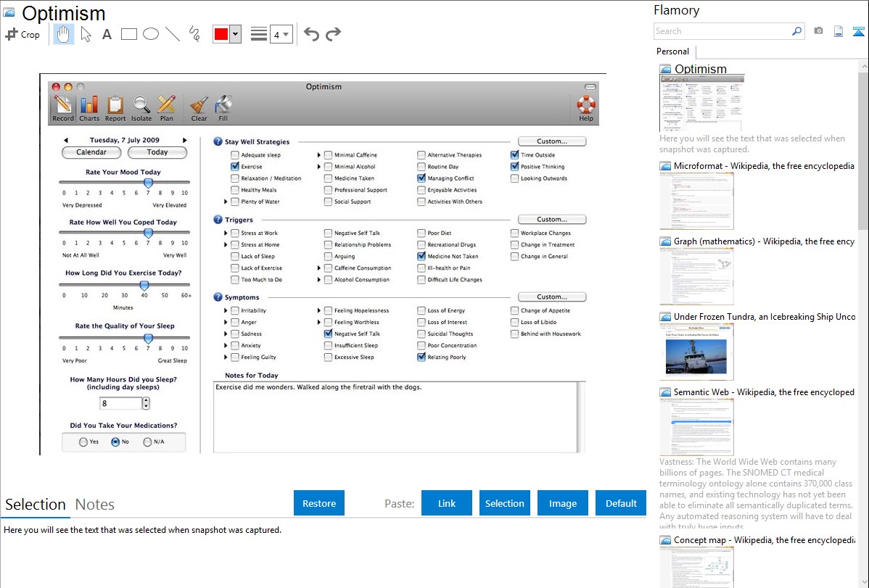Pick the rectangle shape tool
869x588 pixels.
129,34
